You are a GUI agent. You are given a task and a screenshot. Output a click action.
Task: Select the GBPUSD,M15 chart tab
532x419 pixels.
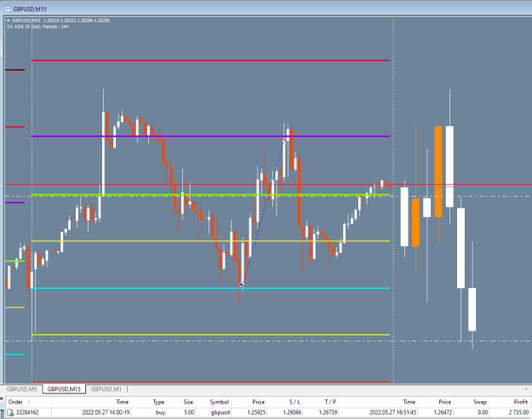pyautogui.click(x=64, y=389)
